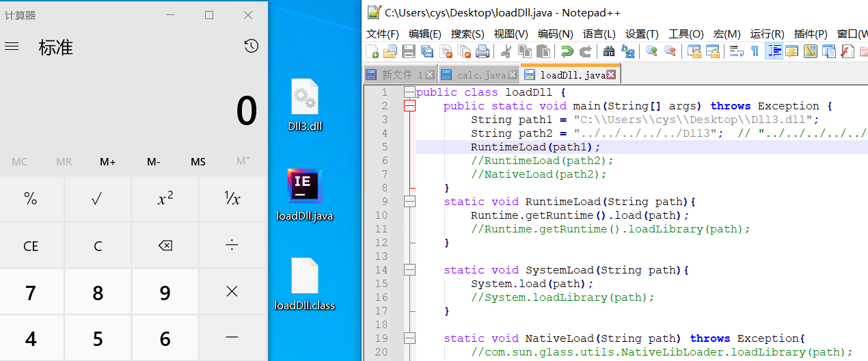Viewport: 868px width, 361px height.
Task: Toggle synchronized horizontal scrolling icon
Action: (713, 51)
